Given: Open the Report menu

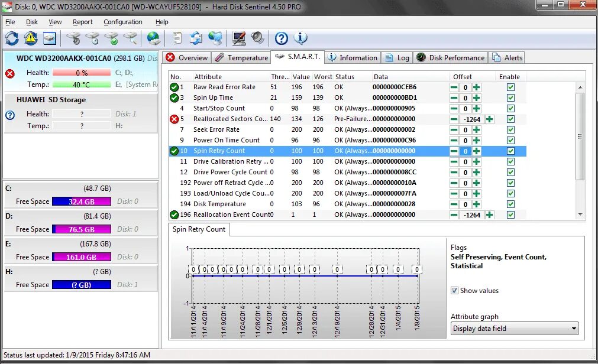Looking at the screenshot, I should 83,22.
